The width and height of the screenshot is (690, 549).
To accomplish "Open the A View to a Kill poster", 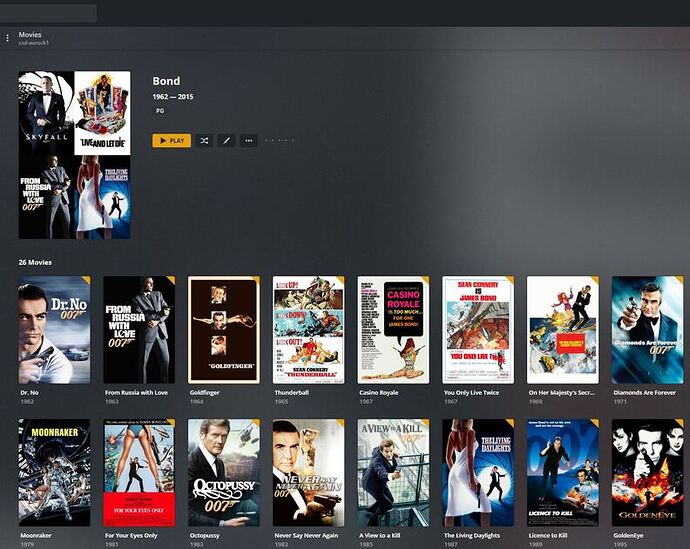I will point(393,472).
